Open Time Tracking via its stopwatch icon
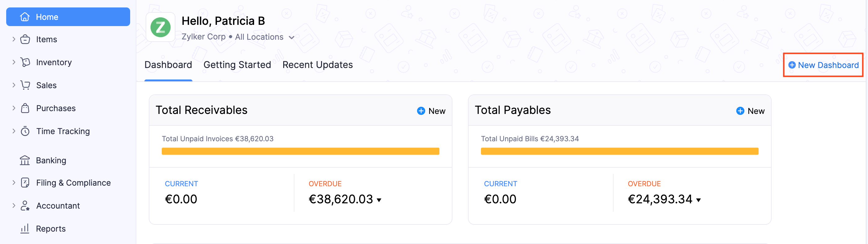The image size is (868, 244). [x=25, y=131]
